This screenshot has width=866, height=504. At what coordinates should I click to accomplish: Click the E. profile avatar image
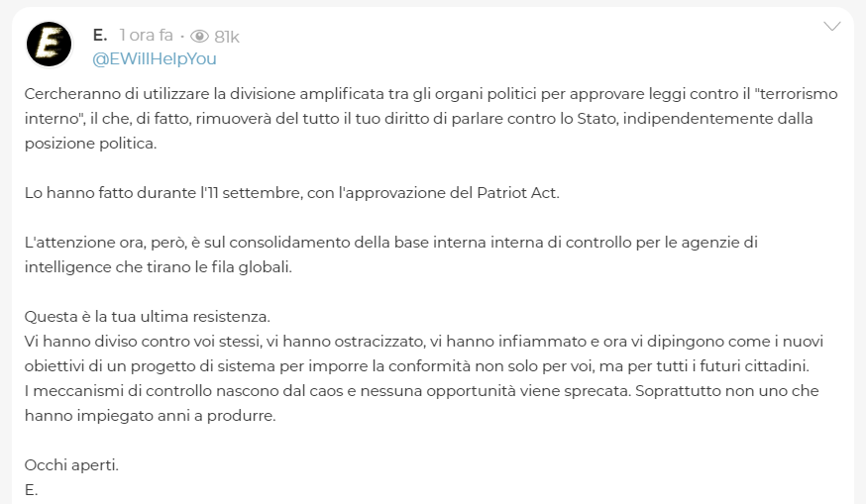point(49,45)
